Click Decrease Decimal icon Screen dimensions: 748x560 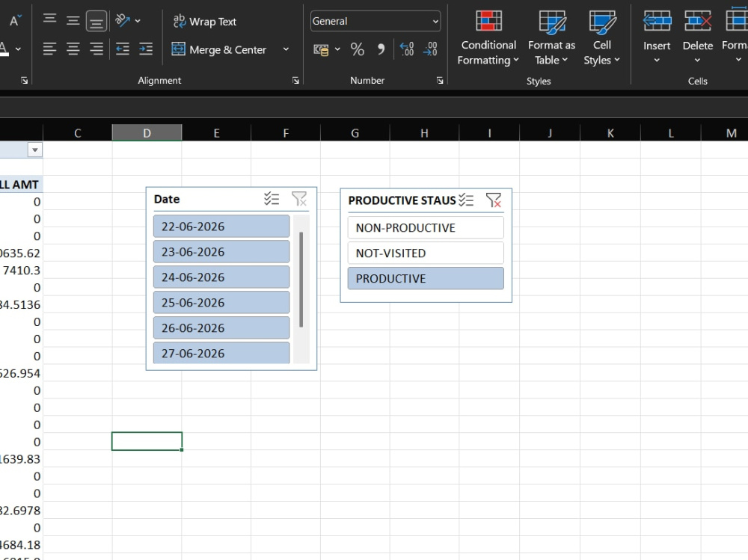[430, 49]
